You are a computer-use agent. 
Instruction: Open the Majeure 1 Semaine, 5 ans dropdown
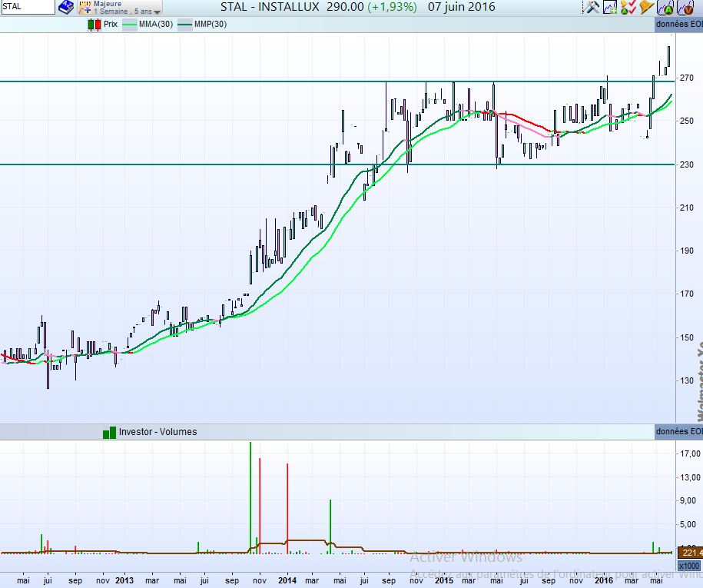pyautogui.click(x=120, y=8)
